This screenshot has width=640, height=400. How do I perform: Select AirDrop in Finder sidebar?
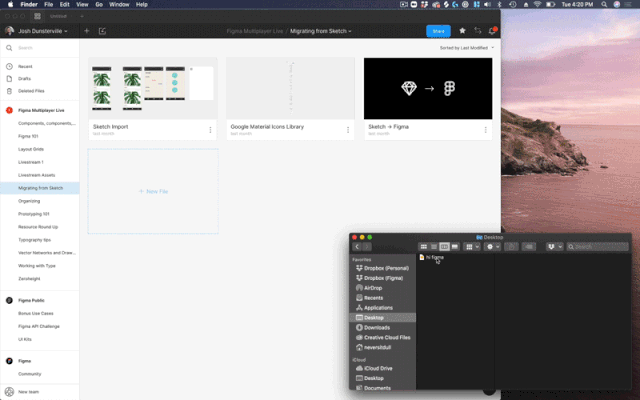pos(369,288)
